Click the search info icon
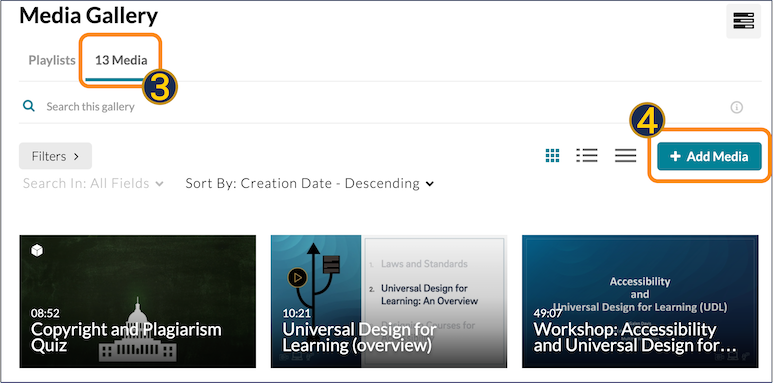This screenshot has width=773, height=383. pos(737,107)
